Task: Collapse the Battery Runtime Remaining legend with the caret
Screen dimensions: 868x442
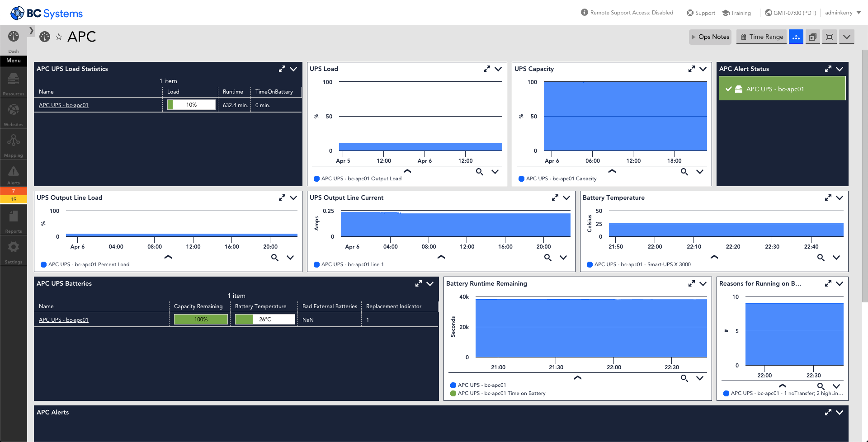Action: click(577, 377)
